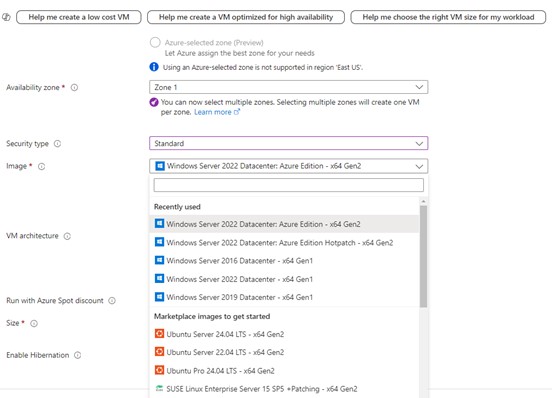Screen dimensions: 552x398
Task: Open info tooltip for Availability zone
Action: pyautogui.click(x=74, y=87)
